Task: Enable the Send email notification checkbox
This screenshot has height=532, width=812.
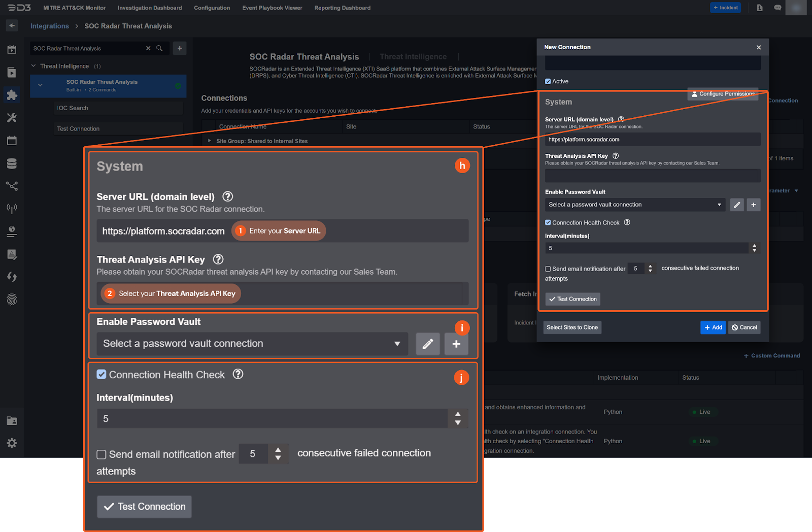Action: tap(101, 454)
